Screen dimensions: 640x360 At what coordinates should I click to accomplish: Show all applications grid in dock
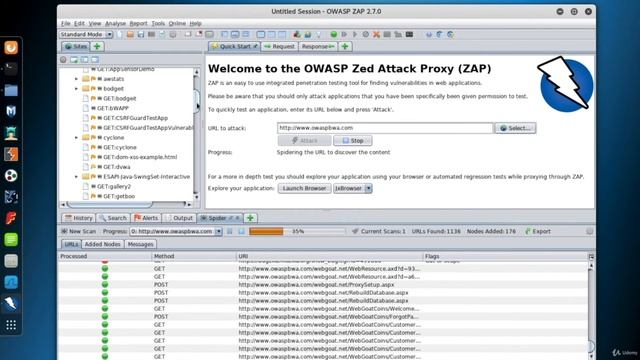[11, 325]
